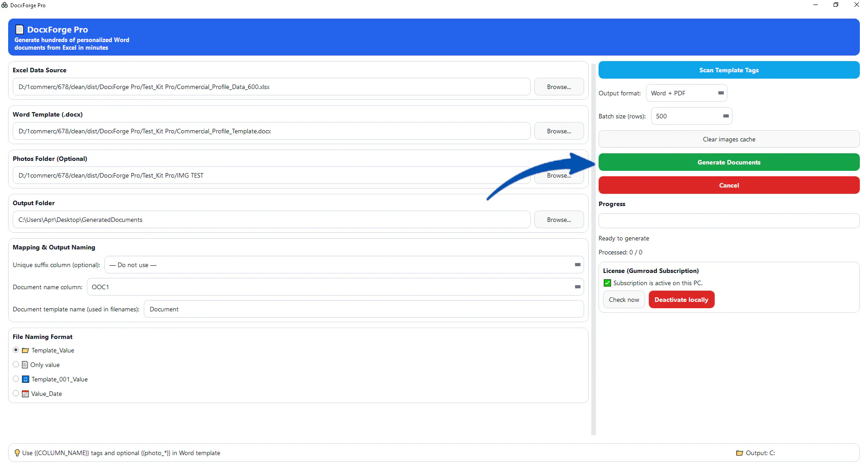The width and height of the screenshot is (868, 470).
Task: Click the 'File Naming Format' heading
Action: [x=42, y=337]
